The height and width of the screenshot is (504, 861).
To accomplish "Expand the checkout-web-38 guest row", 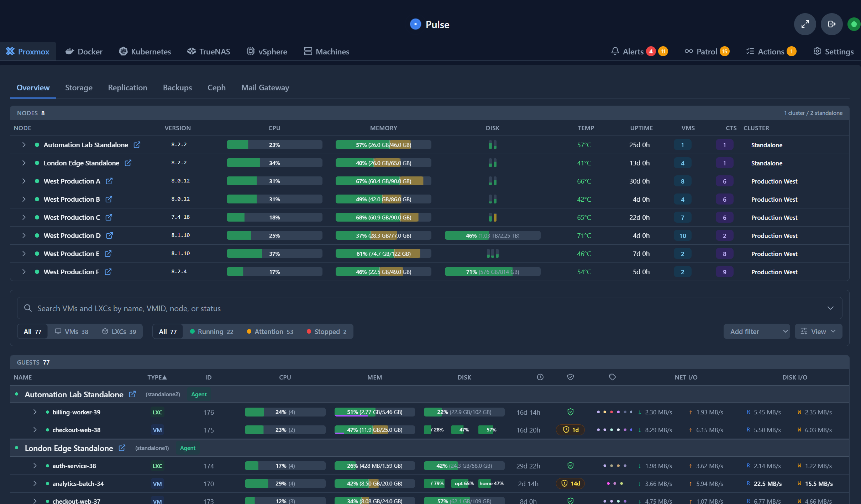I will point(35,430).
